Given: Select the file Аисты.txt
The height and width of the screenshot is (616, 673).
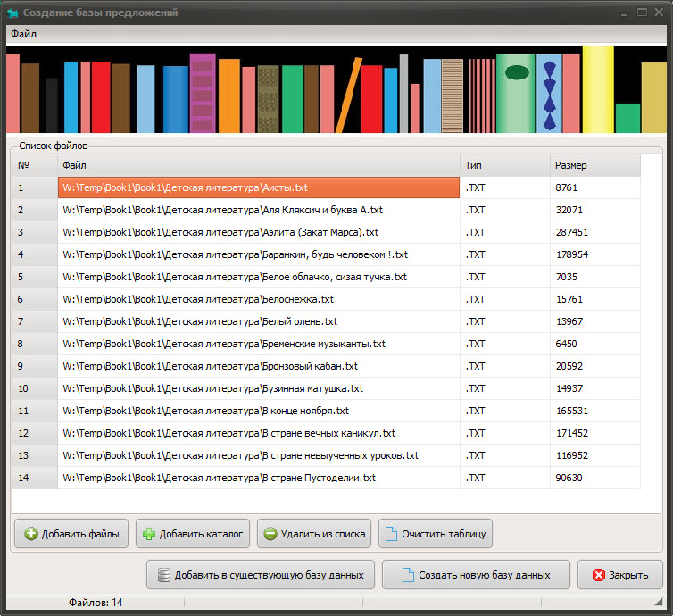Looking at the screenshot, I should [x=259, y=187].
